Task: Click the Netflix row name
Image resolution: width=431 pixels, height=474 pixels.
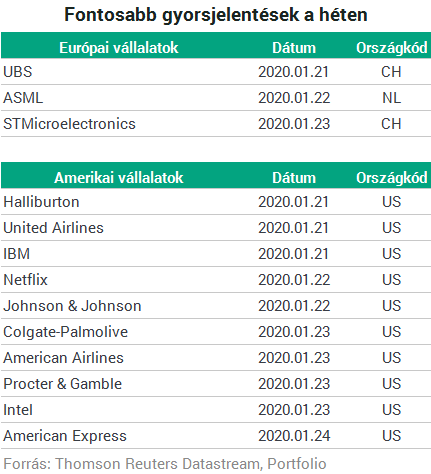Action: coord(25,280)
